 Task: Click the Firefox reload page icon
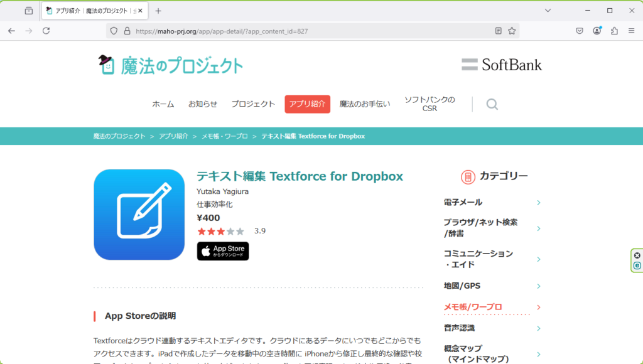[x=46, y=31]
